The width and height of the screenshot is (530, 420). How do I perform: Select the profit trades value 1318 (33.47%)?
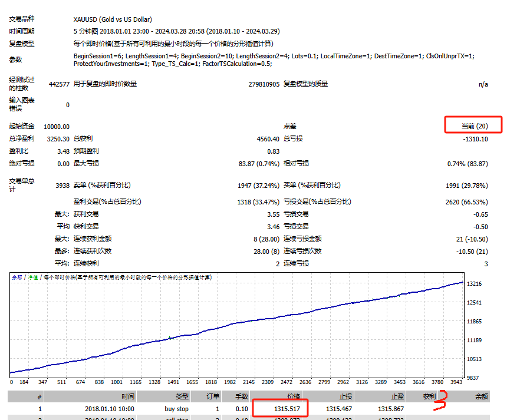click(258, 202)
